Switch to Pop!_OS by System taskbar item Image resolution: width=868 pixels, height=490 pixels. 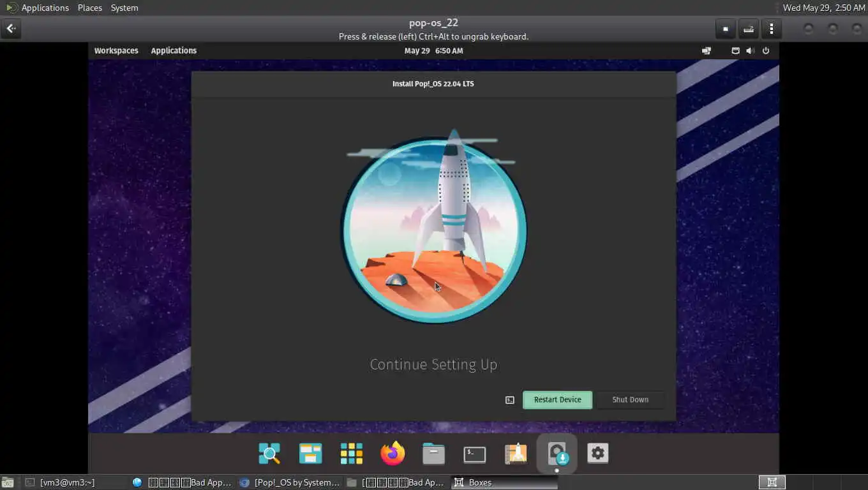[290, 482]
